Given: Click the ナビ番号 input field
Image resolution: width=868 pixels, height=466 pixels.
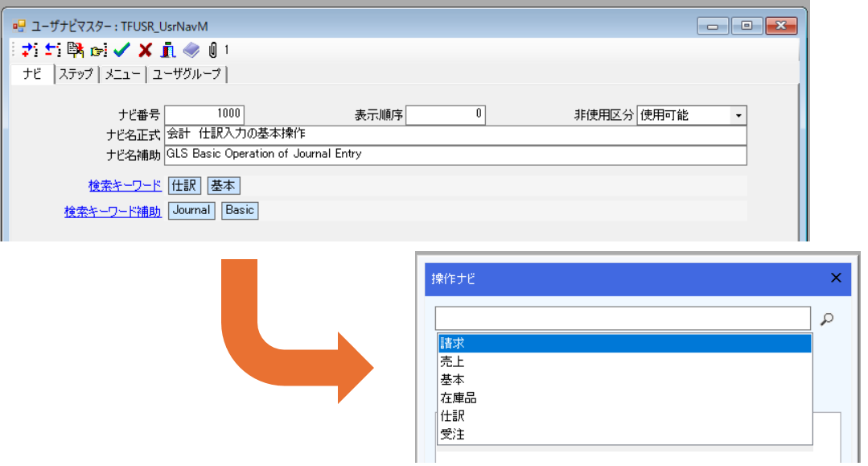Looking at the screenshot, I should click(x=204, y=114).
